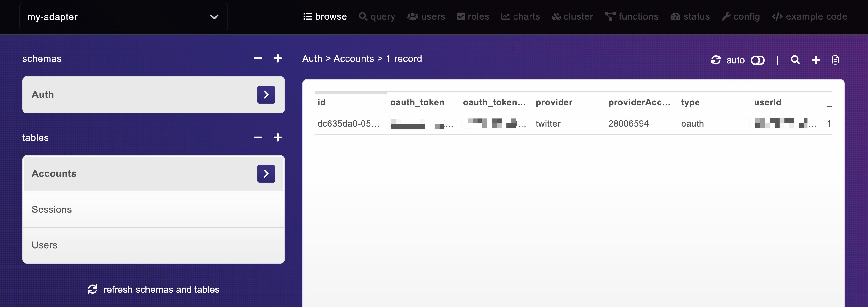The width and height of the screenshot is (868, 307).
Task: Sort by the provider column header
Action: tap(554, 102)
